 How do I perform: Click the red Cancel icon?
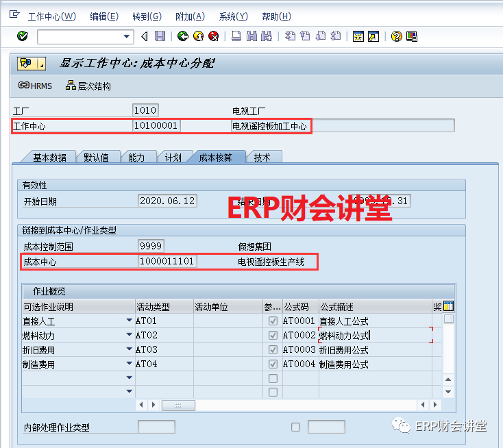pyautogui.click(x=214, y=36)
